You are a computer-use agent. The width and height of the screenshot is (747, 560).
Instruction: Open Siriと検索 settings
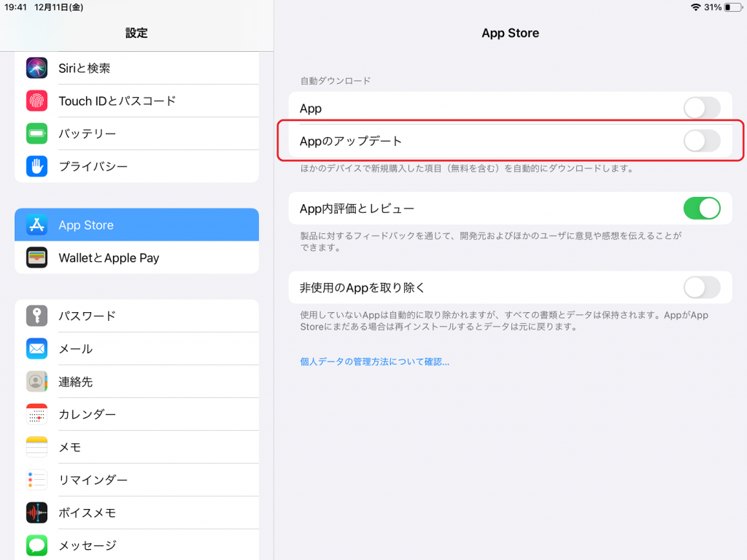coord(136,68)
